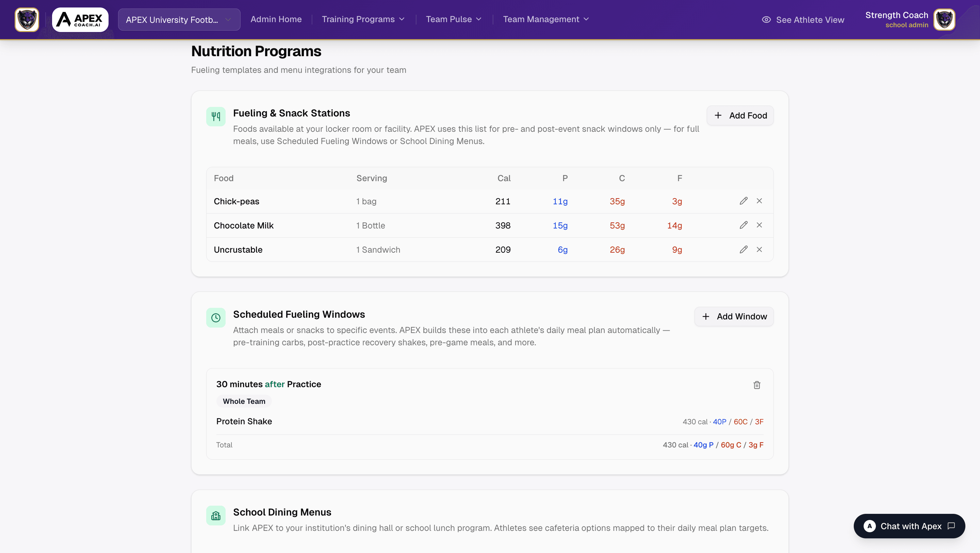
Task: Open the APEX University Football team selector
Action: point(179,20)
